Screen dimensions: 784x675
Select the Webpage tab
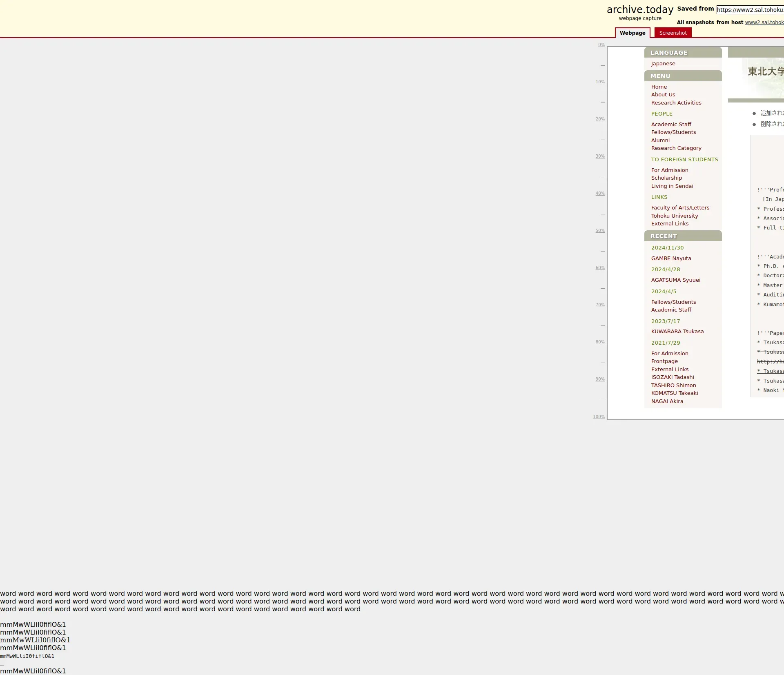(632, 33)
